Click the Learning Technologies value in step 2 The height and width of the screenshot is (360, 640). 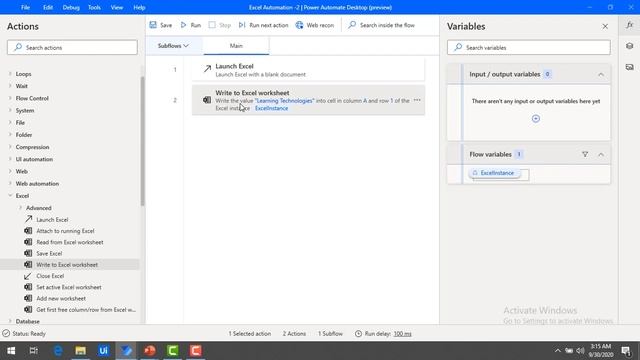(284, 100)
